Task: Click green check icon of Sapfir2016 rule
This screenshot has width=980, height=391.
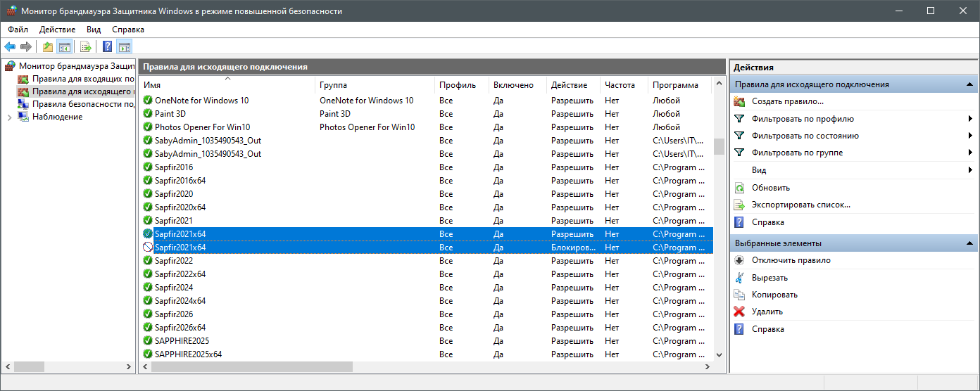Action: pos(148,167)
